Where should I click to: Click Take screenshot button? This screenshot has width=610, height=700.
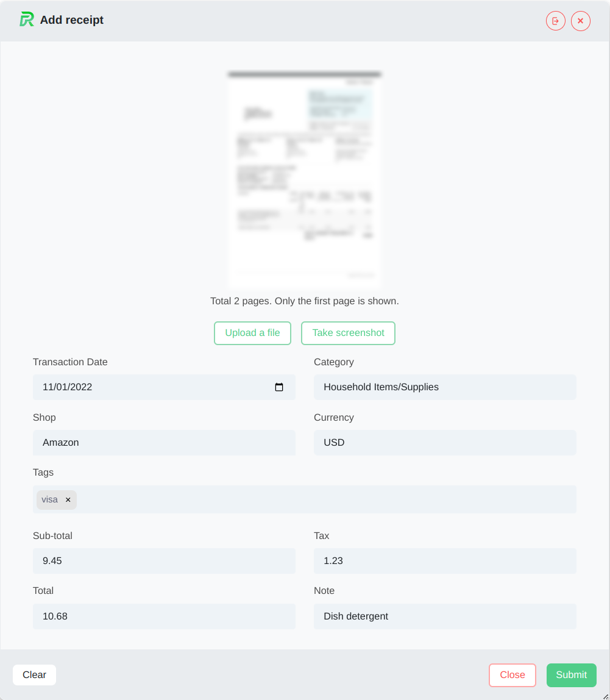[348, 333]
